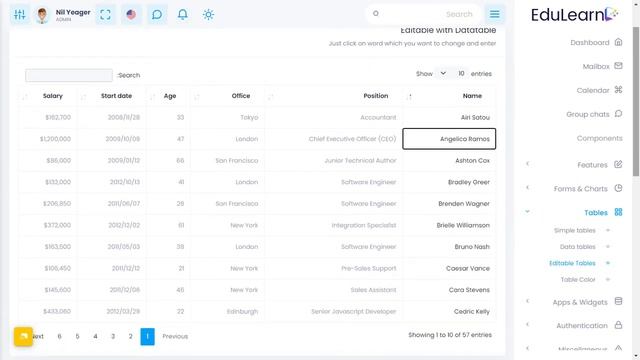Click the Mailbox envelope icon

click(618, 66)
